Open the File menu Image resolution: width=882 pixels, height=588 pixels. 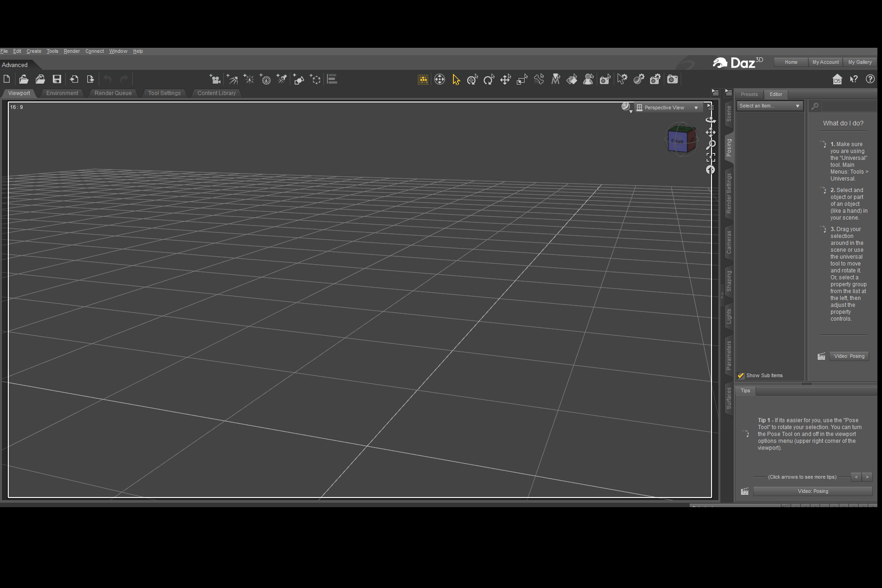pyautogui.click(x=4, y=51)
